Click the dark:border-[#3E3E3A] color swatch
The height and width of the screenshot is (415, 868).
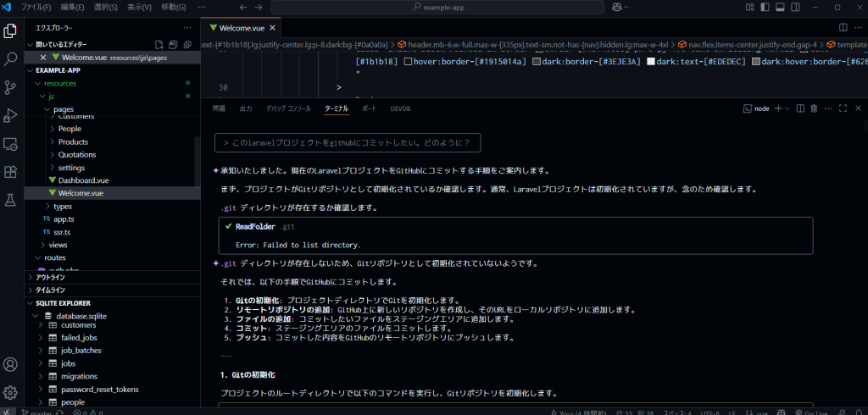[536, 62]
